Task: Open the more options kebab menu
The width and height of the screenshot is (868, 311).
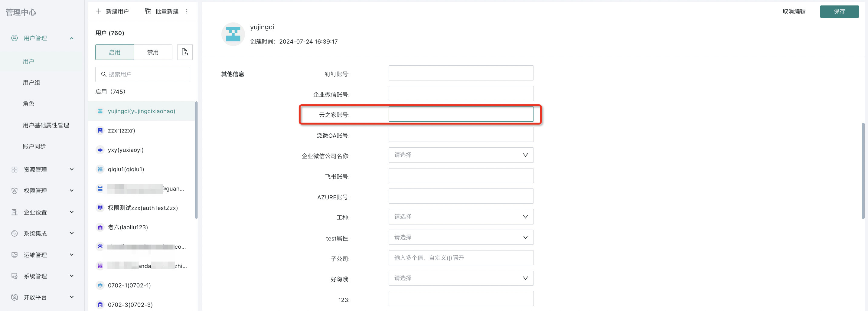Action: pos(187,11)
